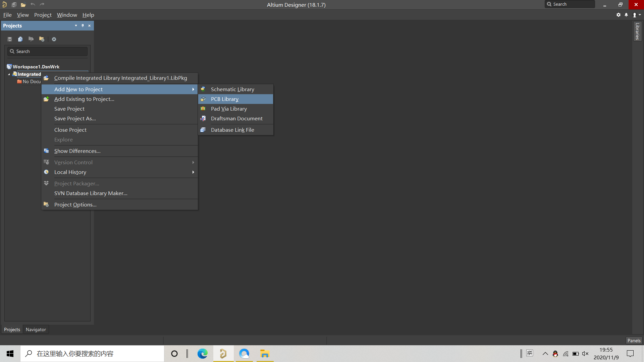This screenshot has width=644, height=362.
Task: Click the Save Project button
Action: coord(69,108)
